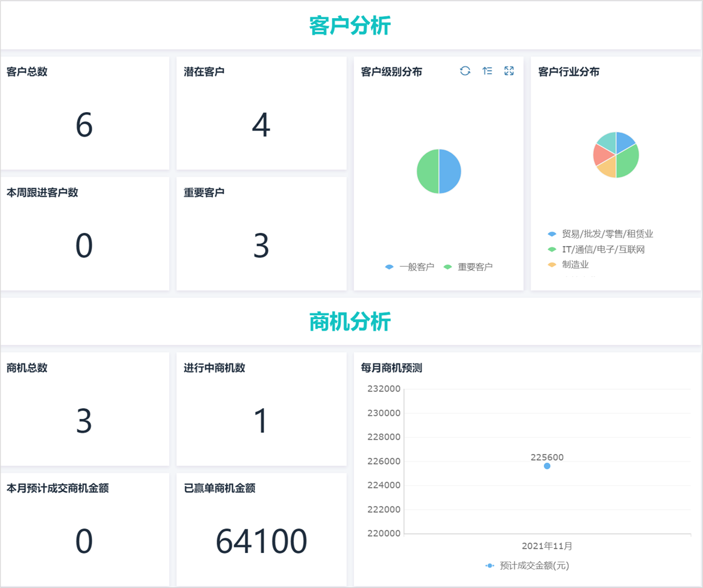Viewport: 703px width, 588px height.
Task: Refresh the 客户级别分布 chart
Action: click(464, 71)
